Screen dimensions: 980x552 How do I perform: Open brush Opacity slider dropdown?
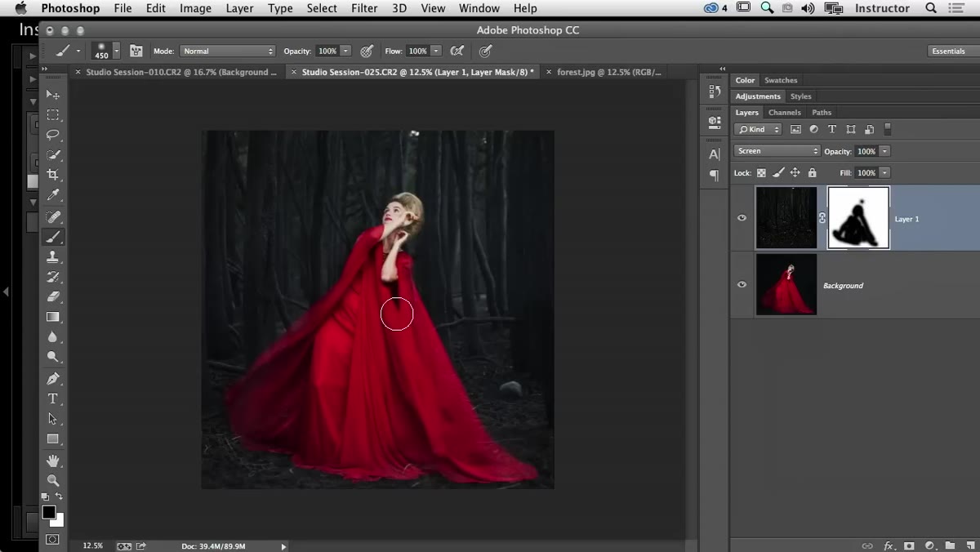pyautogui.click(x=345, y=51)
